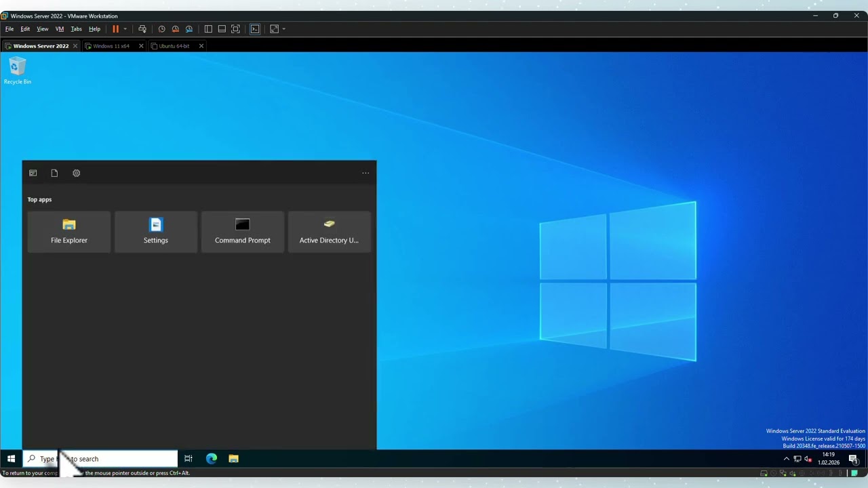Open the network tray icon

pos(797,459)
